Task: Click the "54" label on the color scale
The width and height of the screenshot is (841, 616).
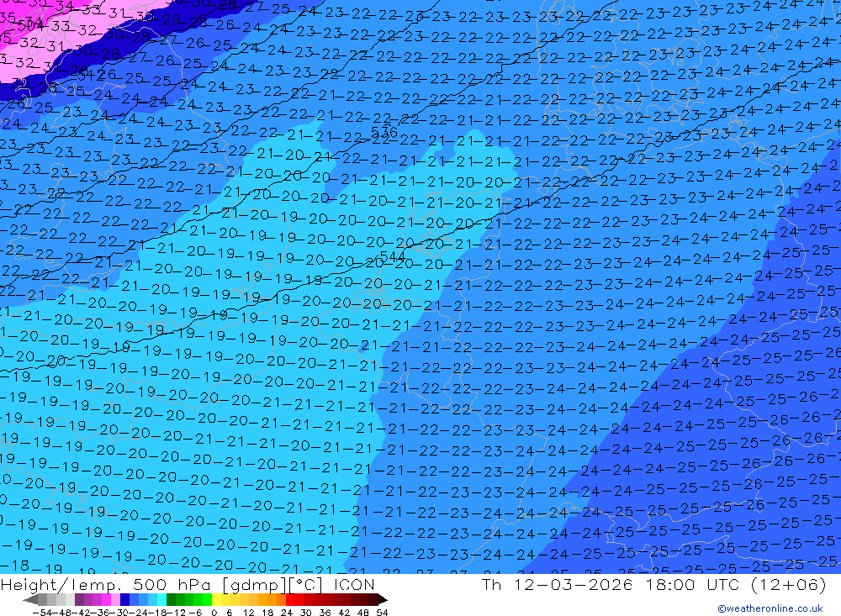Action: 382,613
